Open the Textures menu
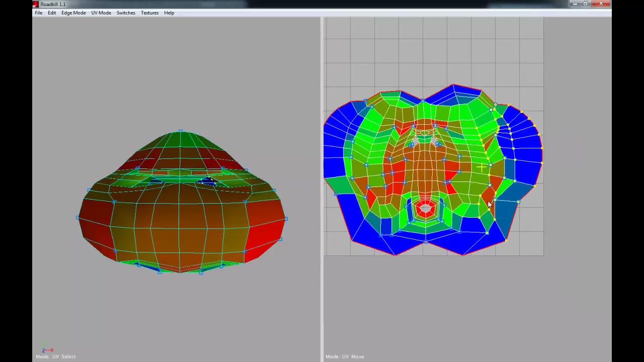Screen dimensions: 644x362 tap(149, 13)
